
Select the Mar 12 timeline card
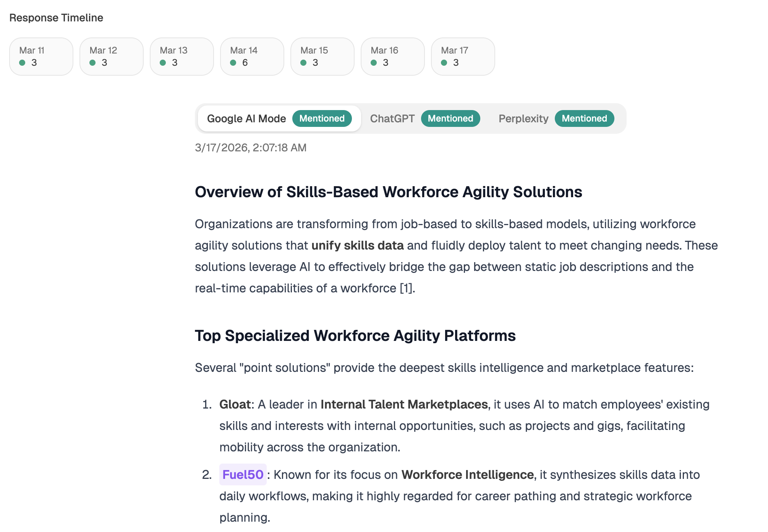[x=112, y=57]
